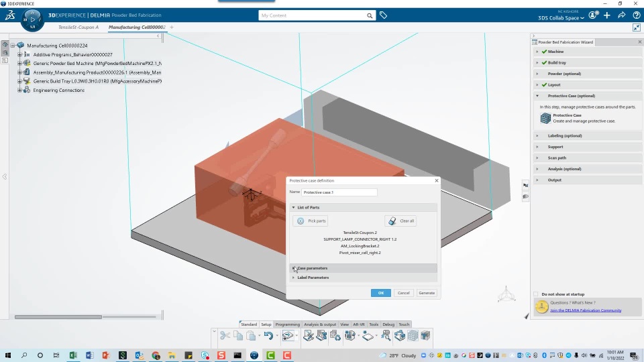Toggle fullscreen expand icon top right

coord(636,27)
